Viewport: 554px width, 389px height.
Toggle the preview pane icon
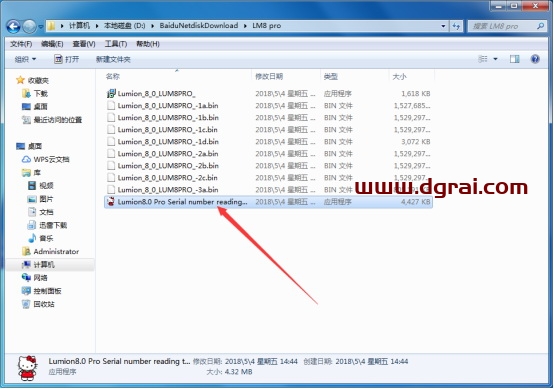point(514,59)
